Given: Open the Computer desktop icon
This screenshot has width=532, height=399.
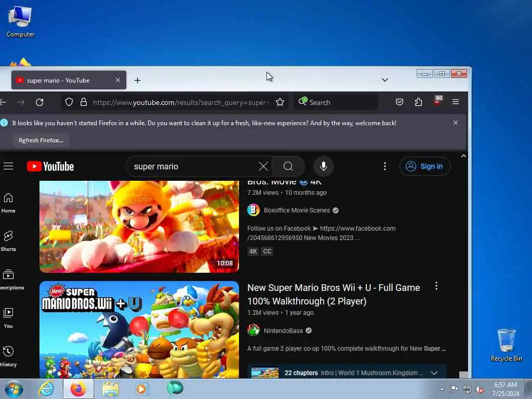Looking at the screenshot, I should (20, 21).
